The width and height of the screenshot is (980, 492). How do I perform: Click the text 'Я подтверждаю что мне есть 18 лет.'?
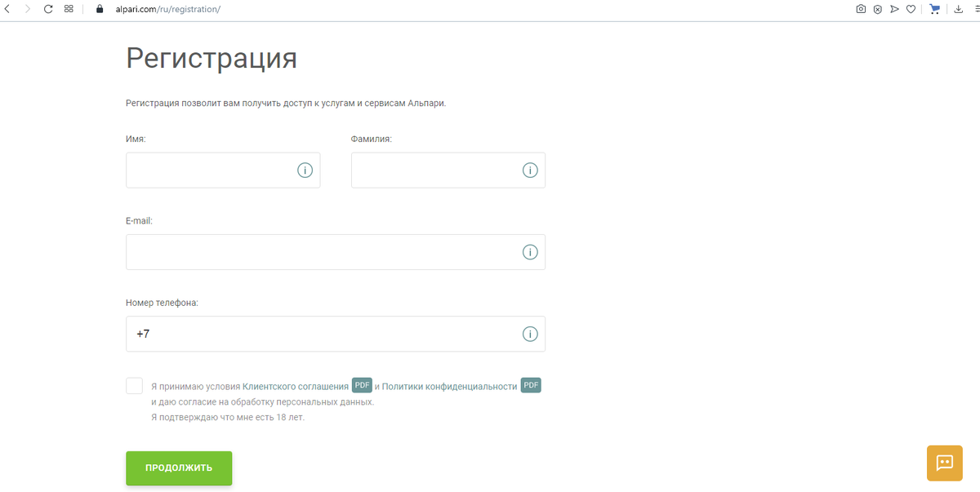coord(228,418)
